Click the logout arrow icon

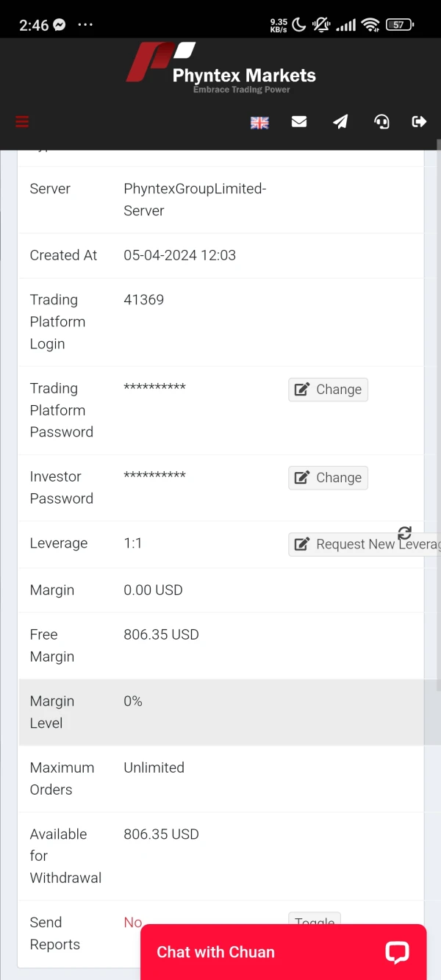419,122
